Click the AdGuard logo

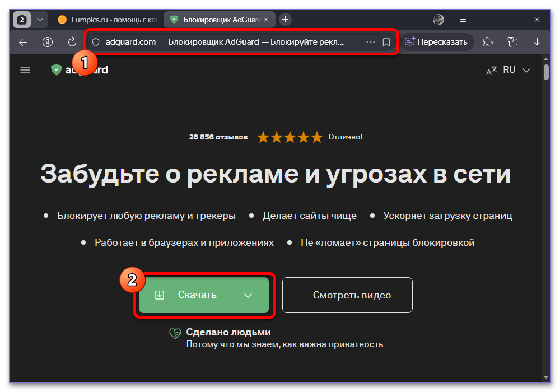point(80,70)
